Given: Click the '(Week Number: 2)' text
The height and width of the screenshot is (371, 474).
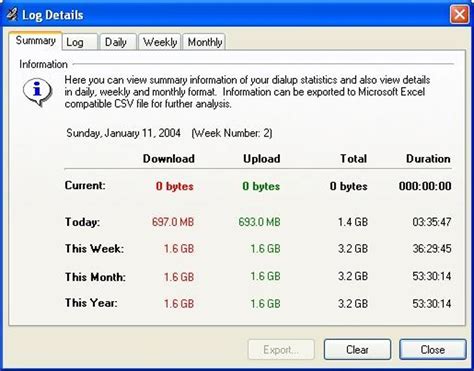Looking at the screenshot, I should pos(232,133).
